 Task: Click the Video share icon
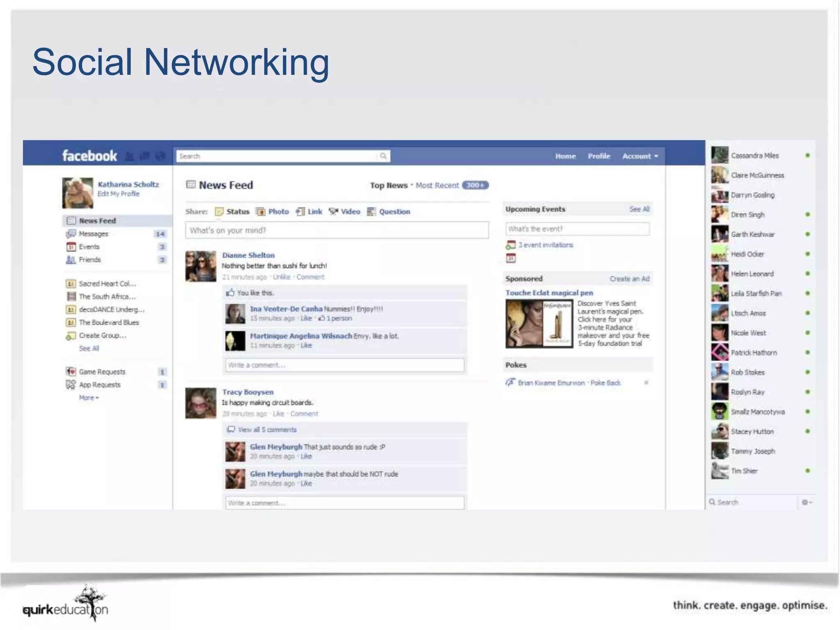tap(333, 211)
